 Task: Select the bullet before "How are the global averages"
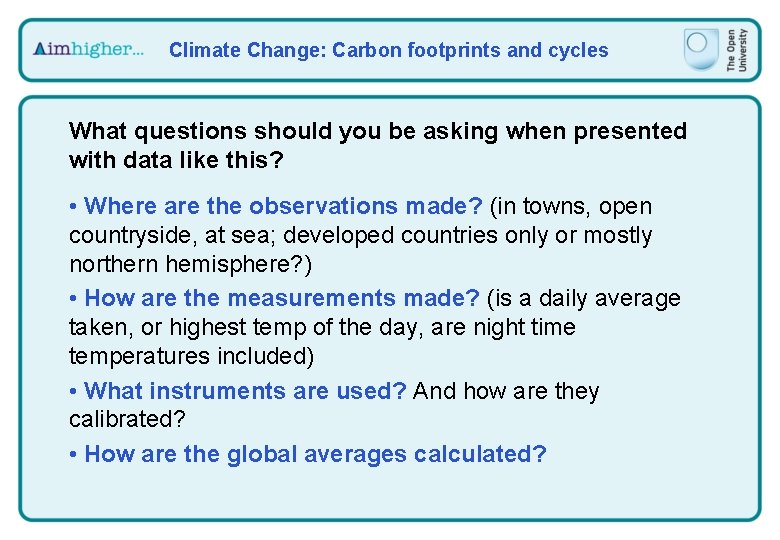tap(74, 455)
